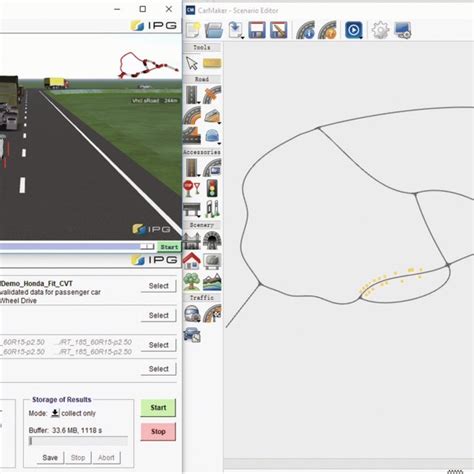Viewport: 474px width, 474px height.
Task: Collapse the Traffic section header
Action: tap(202, 297)
